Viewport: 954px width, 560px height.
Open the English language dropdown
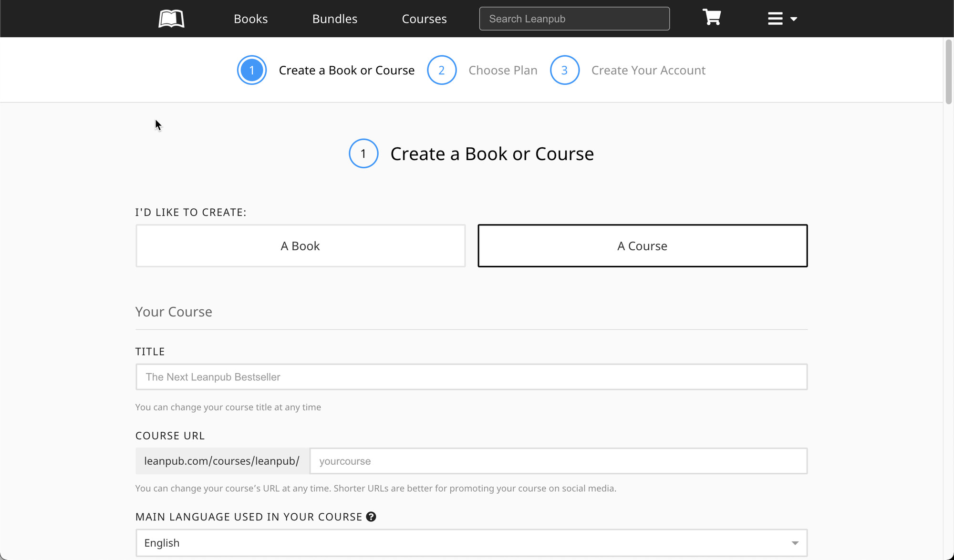pos(471,543)
